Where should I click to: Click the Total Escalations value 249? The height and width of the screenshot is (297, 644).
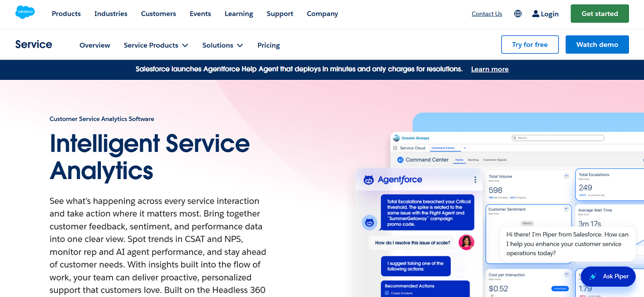click(586, 188)
